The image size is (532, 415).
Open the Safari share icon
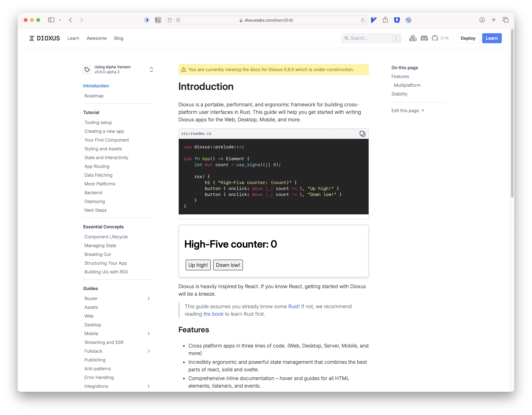[x=385, y=20]
